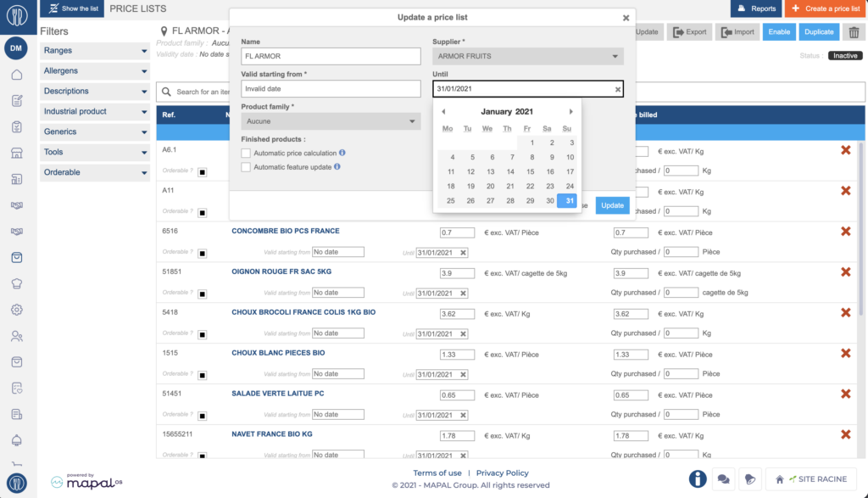Click Create a price list button
Screen dimensions: 868x498
[x=826, y=8]
